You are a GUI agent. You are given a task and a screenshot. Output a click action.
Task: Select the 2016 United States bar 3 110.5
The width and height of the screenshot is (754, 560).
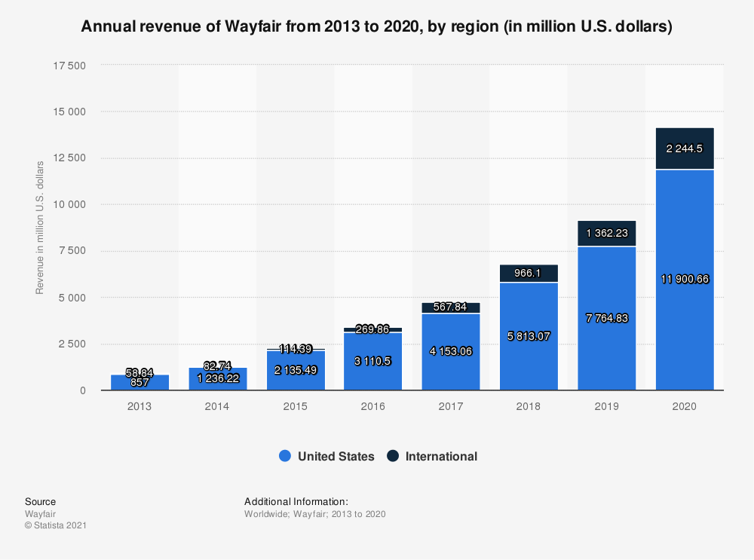tap(373, 362)
